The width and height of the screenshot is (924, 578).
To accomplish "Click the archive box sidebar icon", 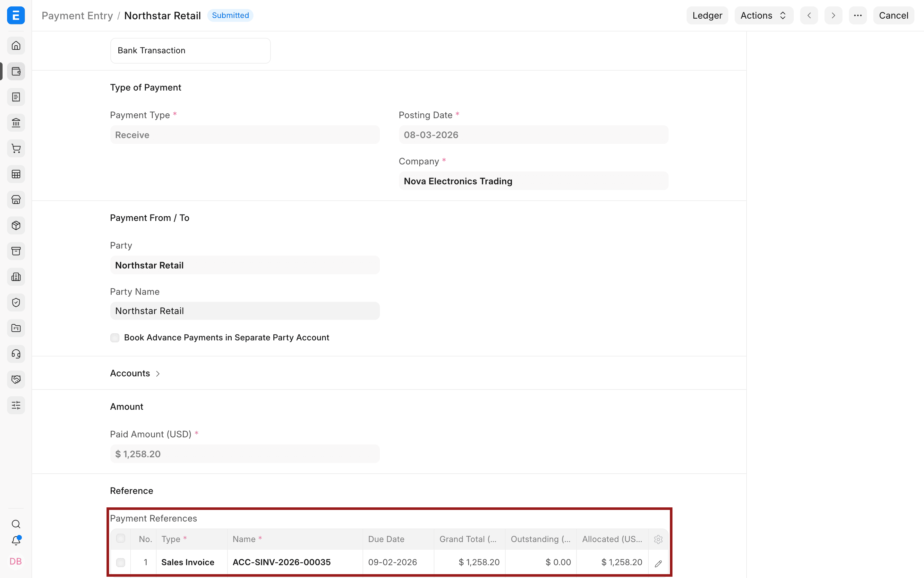I will point(16,251).
